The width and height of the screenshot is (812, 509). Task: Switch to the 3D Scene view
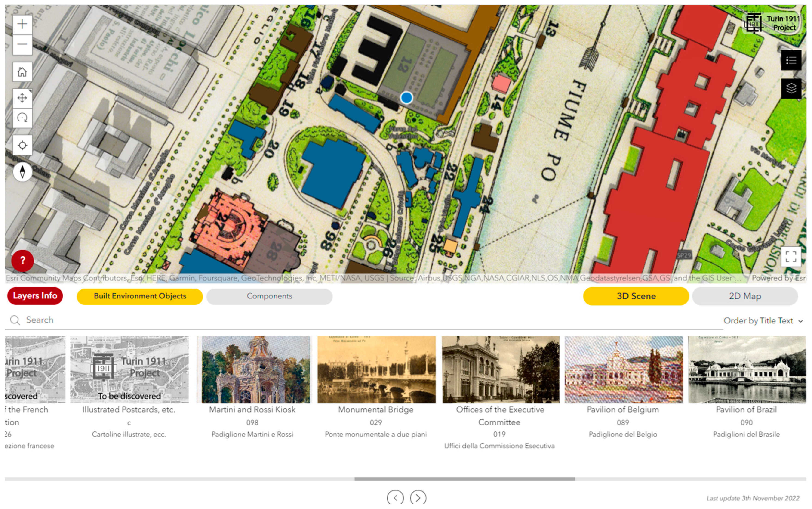point(636,296)
